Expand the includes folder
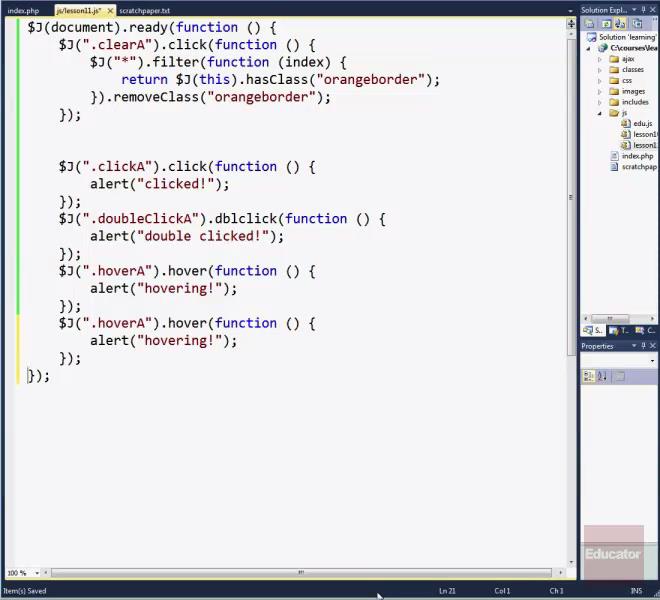 point(600,102)
